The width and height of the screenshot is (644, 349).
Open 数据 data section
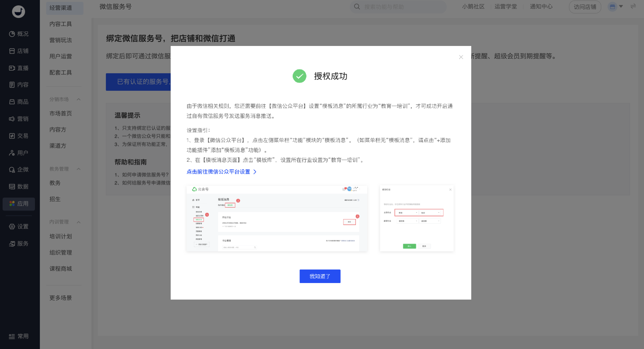19,187
